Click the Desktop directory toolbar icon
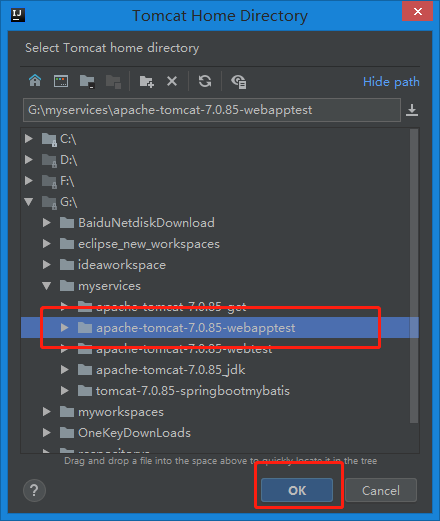Screen dimensions: 440x521 pos(61,81)
